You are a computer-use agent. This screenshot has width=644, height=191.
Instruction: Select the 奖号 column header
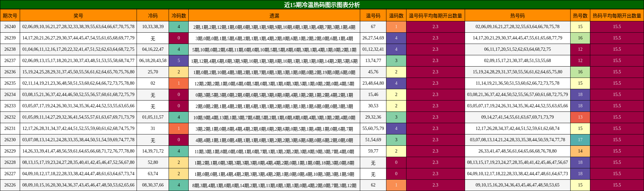78,16
